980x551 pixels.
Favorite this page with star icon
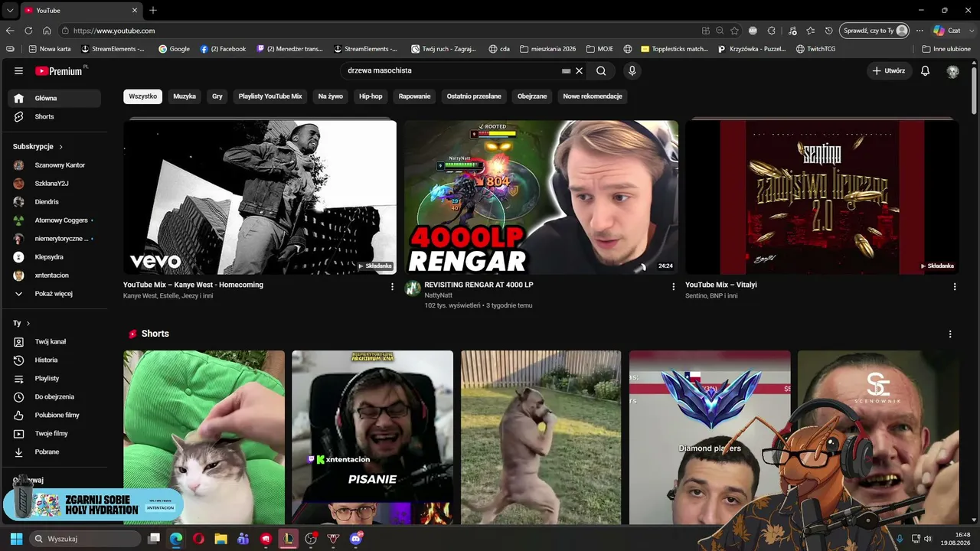735,31
